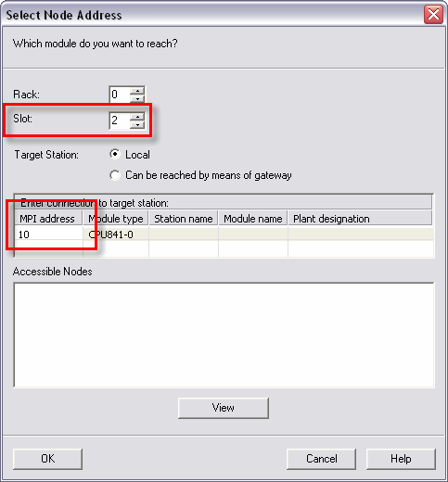
Task: Click into the Slot number field
Action: coord(120,120)
